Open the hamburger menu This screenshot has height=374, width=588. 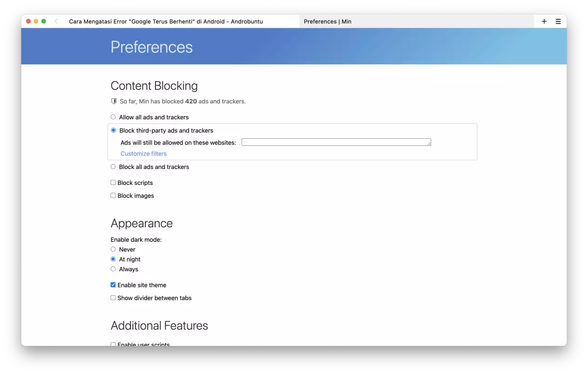(558, 21)
